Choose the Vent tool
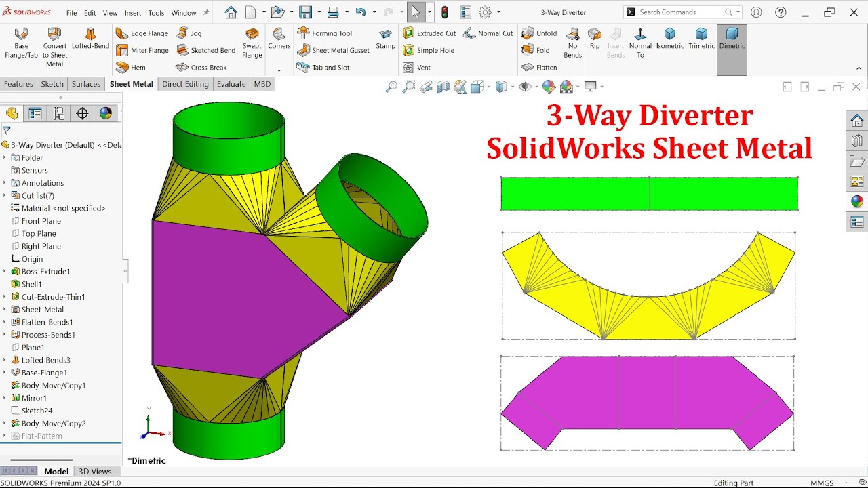The image size is (868, 488). (416, 68)
